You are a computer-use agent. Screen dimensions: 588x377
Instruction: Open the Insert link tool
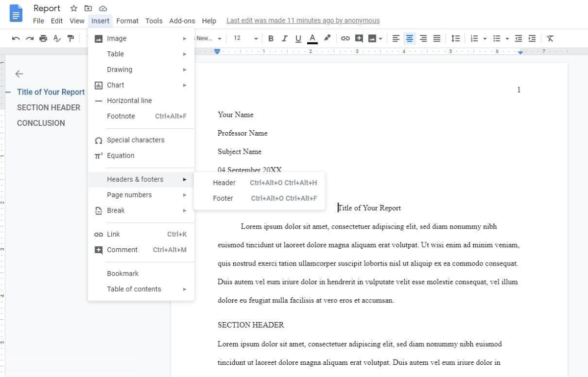click(x=346, y=38)
